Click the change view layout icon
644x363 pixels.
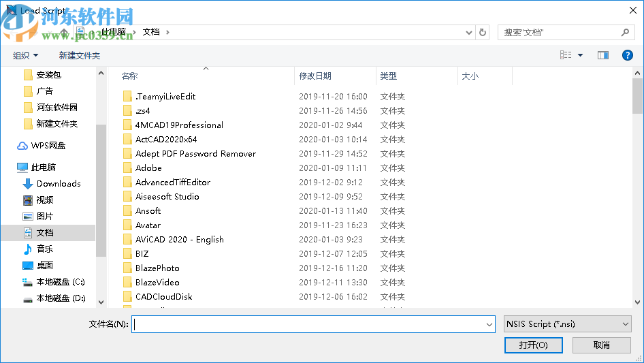566,55
